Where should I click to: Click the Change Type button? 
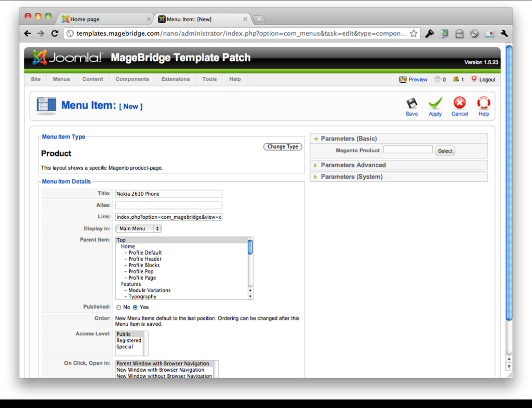[283, 147]
